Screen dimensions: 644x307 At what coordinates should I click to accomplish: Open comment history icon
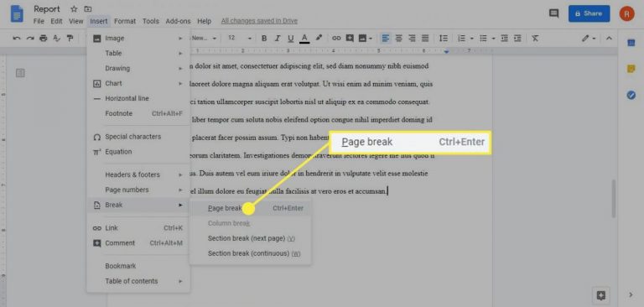pyautogui.click(x=553, y=13)
